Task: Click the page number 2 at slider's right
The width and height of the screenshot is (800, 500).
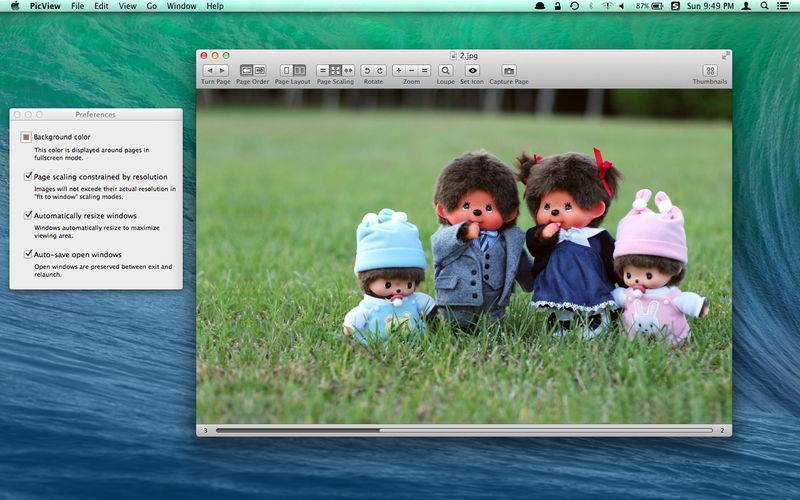Action: coord(722,430)
